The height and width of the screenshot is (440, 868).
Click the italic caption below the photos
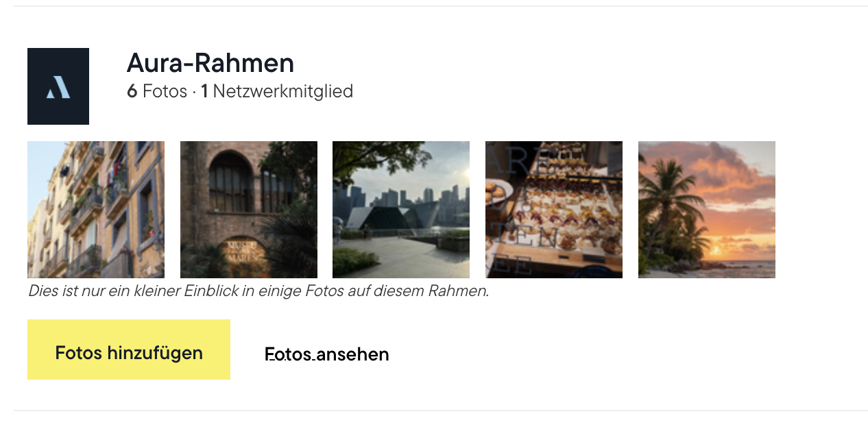click(258, 291)
